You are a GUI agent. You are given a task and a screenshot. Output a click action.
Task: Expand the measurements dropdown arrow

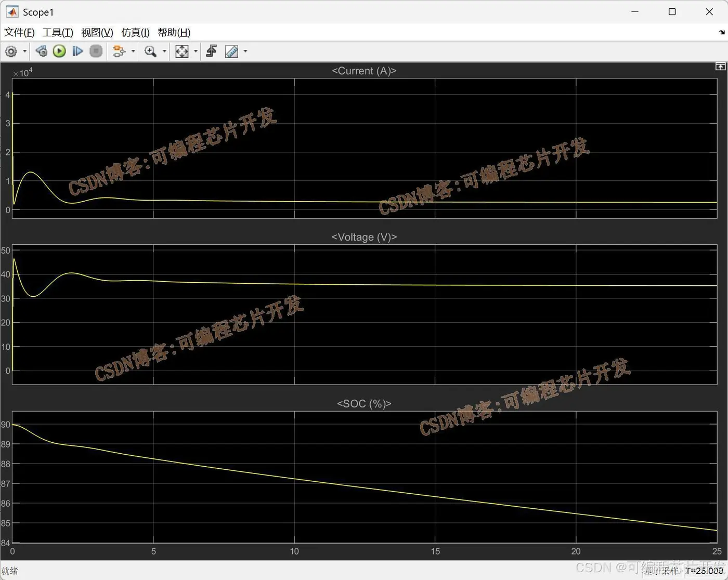pos(245,51)
